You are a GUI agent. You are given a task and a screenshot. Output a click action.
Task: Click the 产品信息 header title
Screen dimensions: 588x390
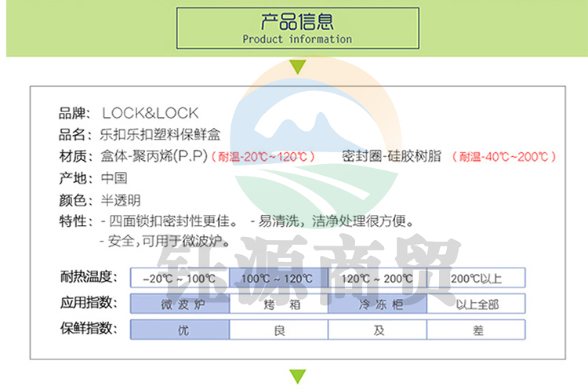[297, 21]
